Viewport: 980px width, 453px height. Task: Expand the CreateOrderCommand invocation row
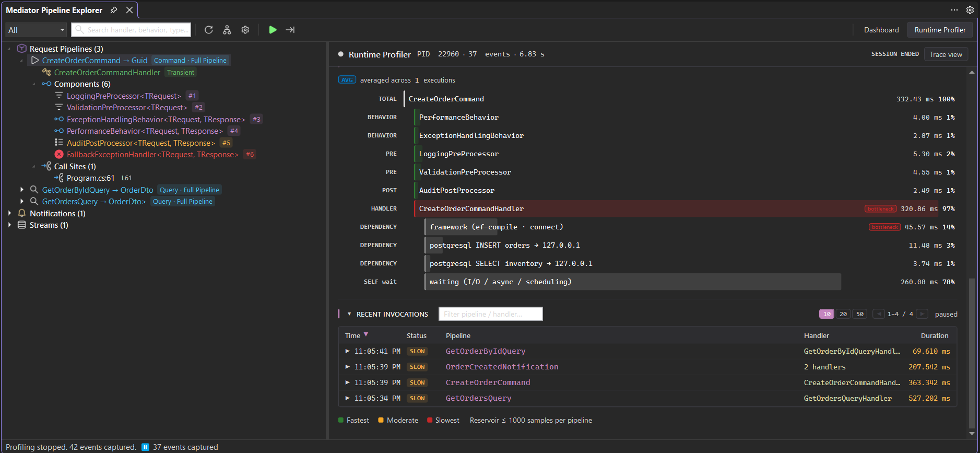point(347,382)
